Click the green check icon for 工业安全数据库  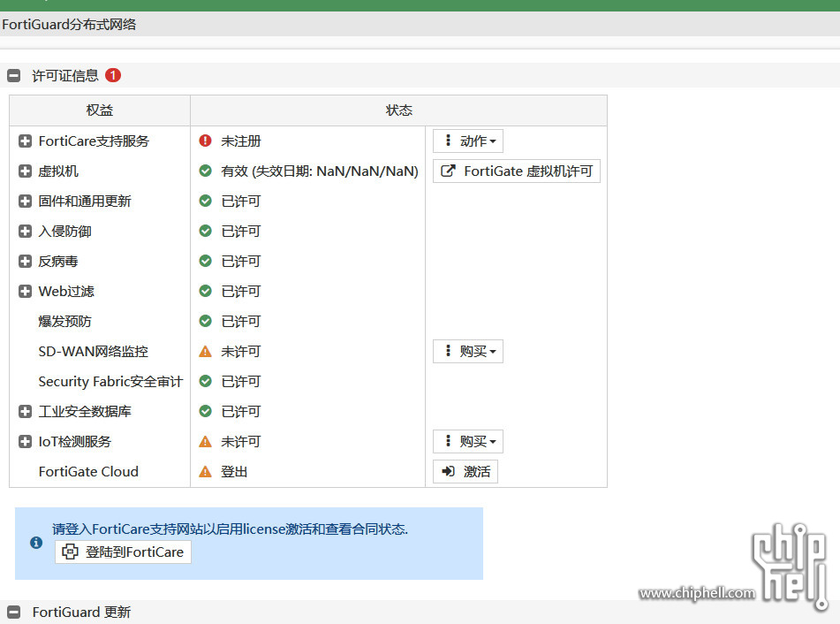[205, 411]
